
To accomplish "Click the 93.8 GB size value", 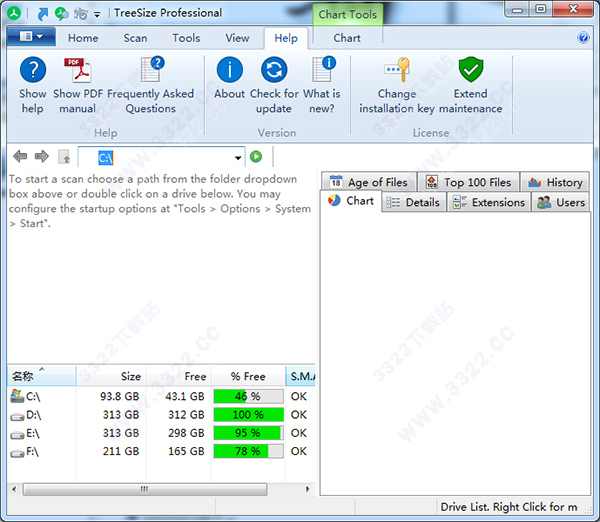I will coord(120,396).
